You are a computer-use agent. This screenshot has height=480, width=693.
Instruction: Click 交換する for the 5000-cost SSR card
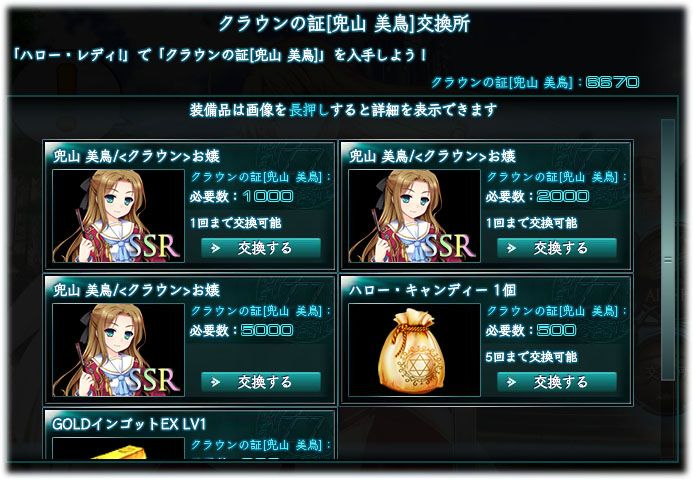(x=261, y=382)
